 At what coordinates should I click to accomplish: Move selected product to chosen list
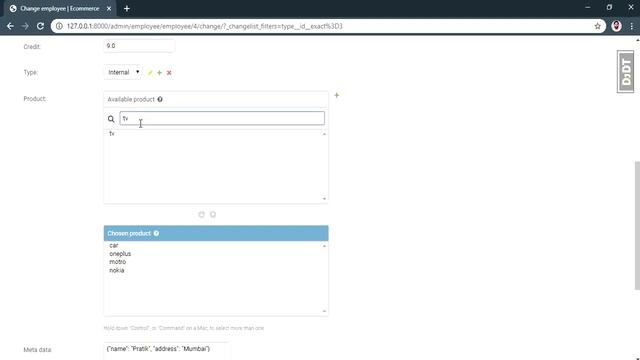point(201,214)
